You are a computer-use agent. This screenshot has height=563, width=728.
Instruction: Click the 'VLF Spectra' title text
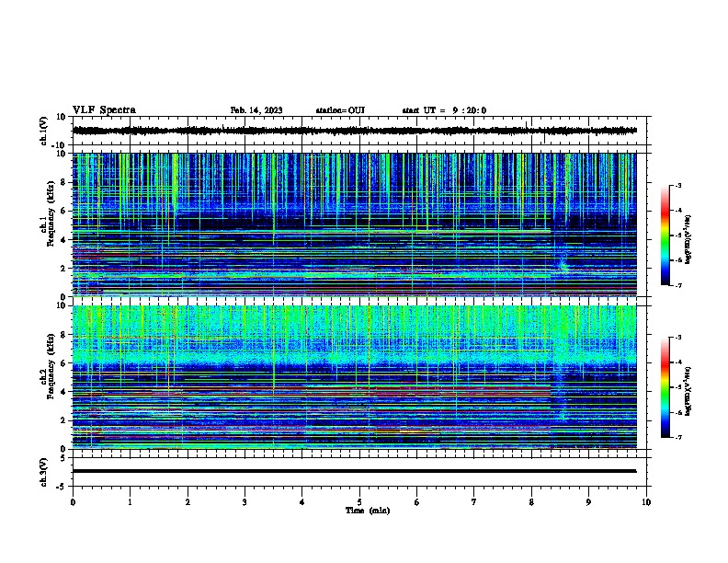click(104, 110)
